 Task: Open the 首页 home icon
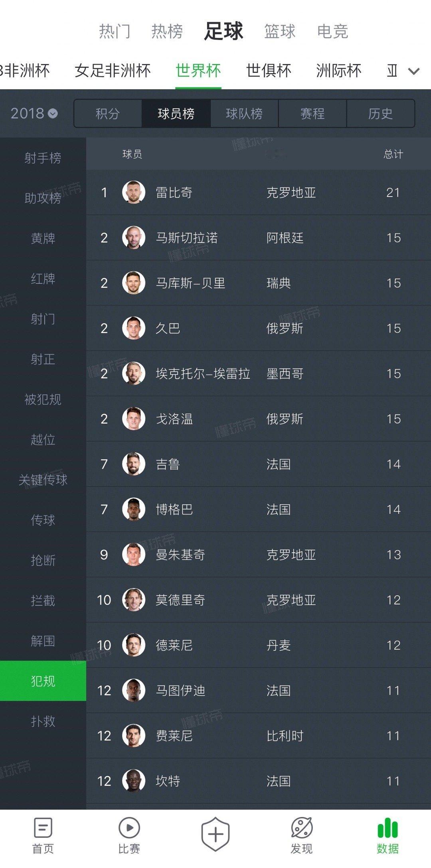click(43, 827)
